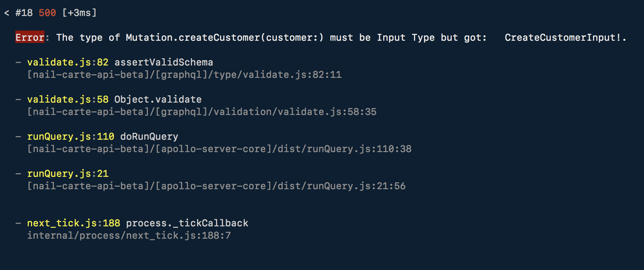Click the Object.validate function name
The width and height of the screenshot is (644, 270).
(x=158, y=99)
